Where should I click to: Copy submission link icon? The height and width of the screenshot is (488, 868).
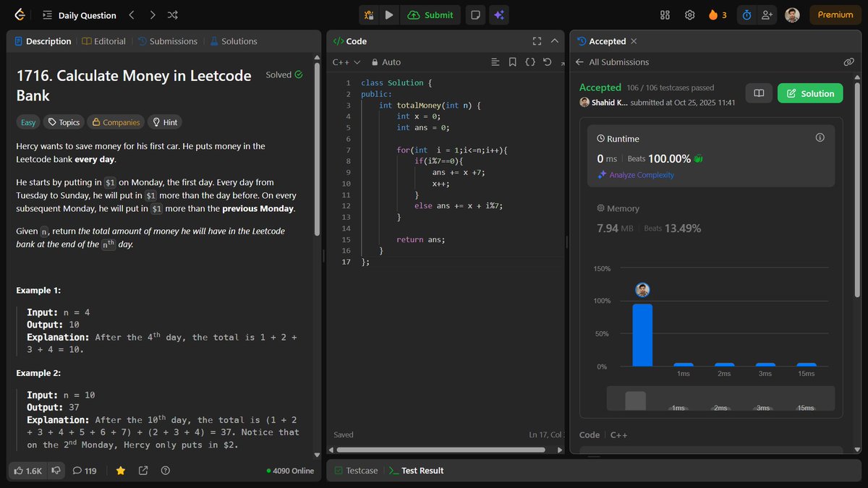[849, 62]
